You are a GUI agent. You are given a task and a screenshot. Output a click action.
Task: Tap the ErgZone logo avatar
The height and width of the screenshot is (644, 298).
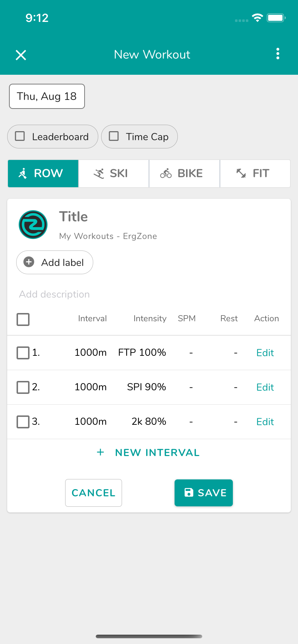click(33, 225)
